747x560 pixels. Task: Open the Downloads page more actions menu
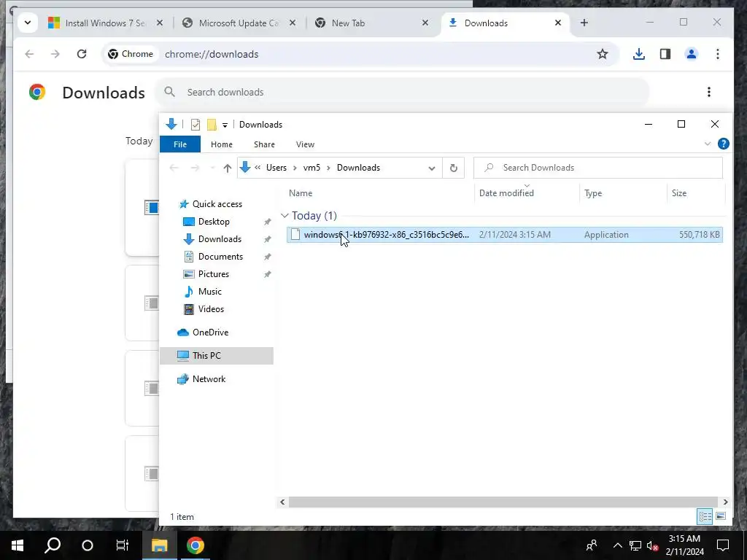[709, 92]
